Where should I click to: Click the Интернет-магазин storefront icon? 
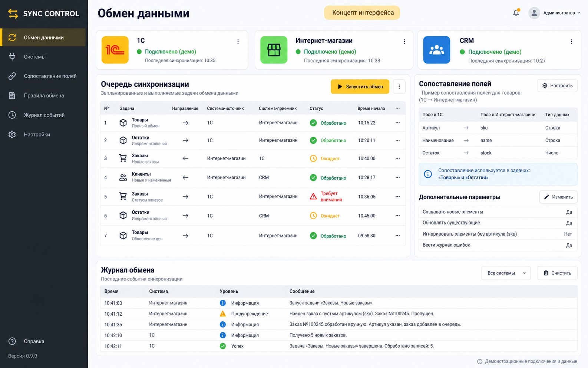click(x=274, y=50)
